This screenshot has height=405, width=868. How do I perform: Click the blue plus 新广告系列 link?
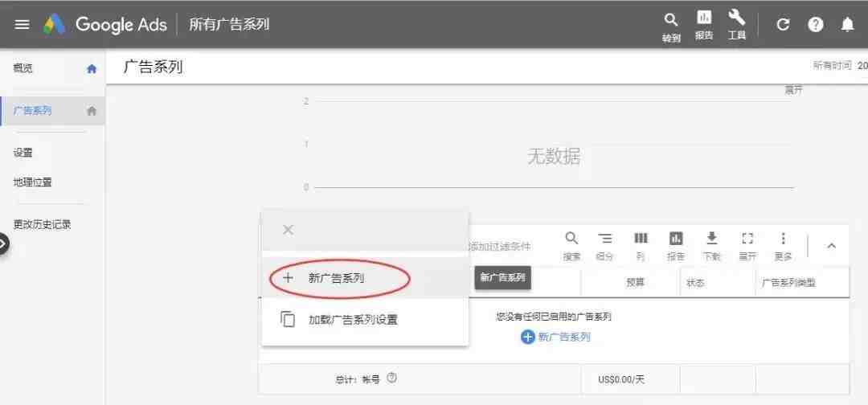[x=556, y=337]
